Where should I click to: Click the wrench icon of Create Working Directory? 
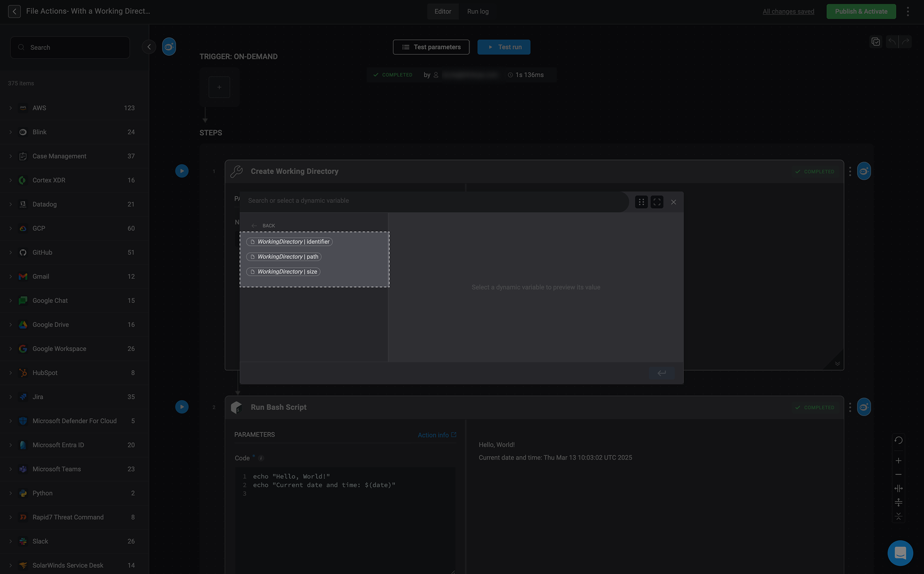pos(236,171)
